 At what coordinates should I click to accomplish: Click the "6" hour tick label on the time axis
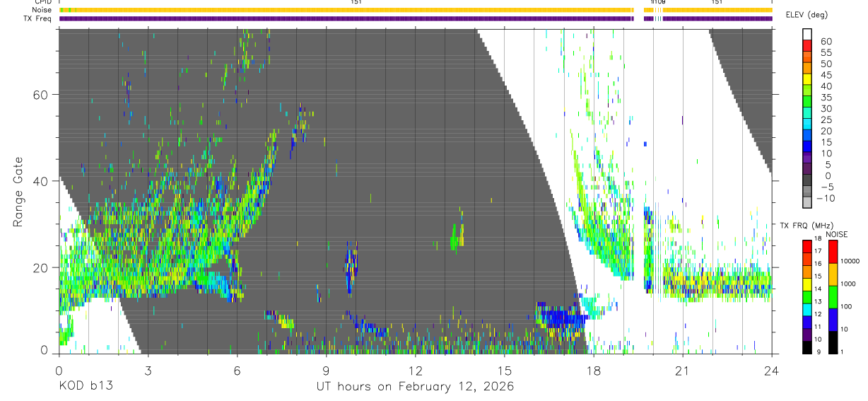237,370
